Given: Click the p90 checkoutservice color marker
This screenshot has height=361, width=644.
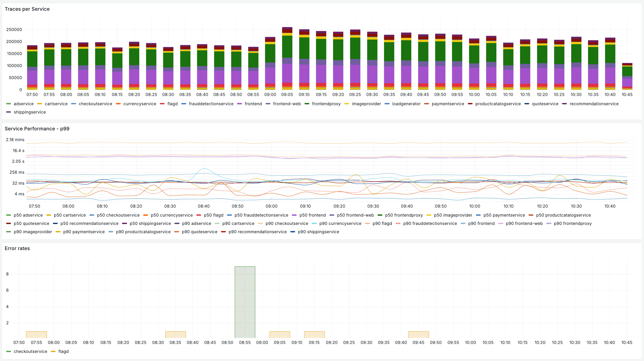Looking at the screenshot, I should [260, 223].
